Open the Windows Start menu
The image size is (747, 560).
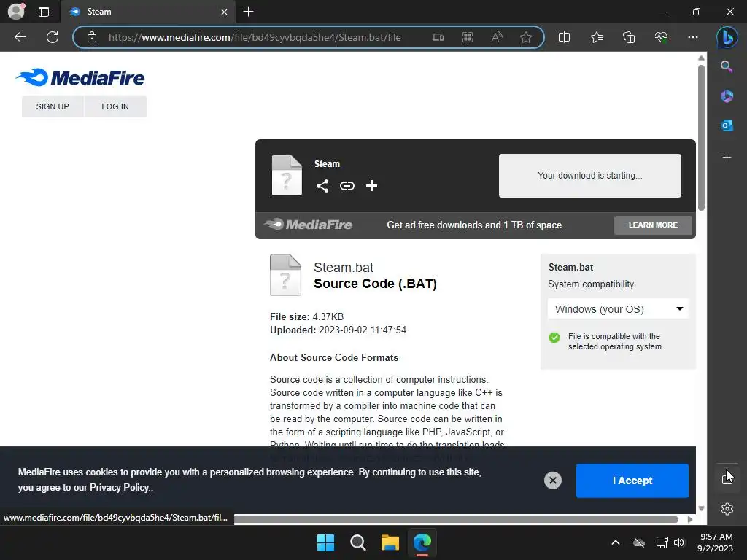coord(326,542)
